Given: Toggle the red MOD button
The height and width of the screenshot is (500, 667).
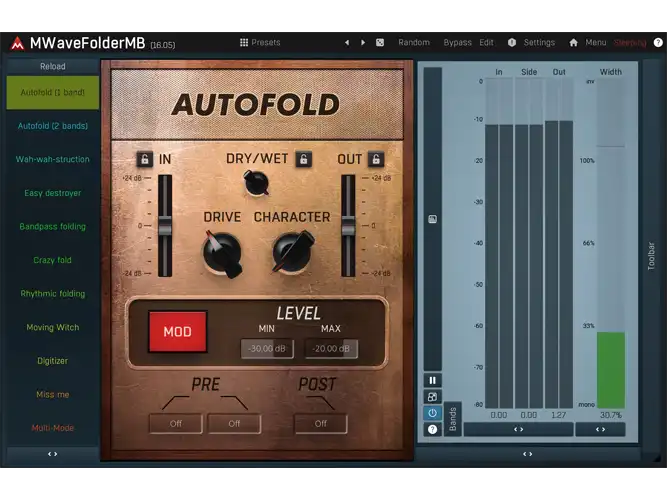Looking at the screenshot, I should pos(177,331).
